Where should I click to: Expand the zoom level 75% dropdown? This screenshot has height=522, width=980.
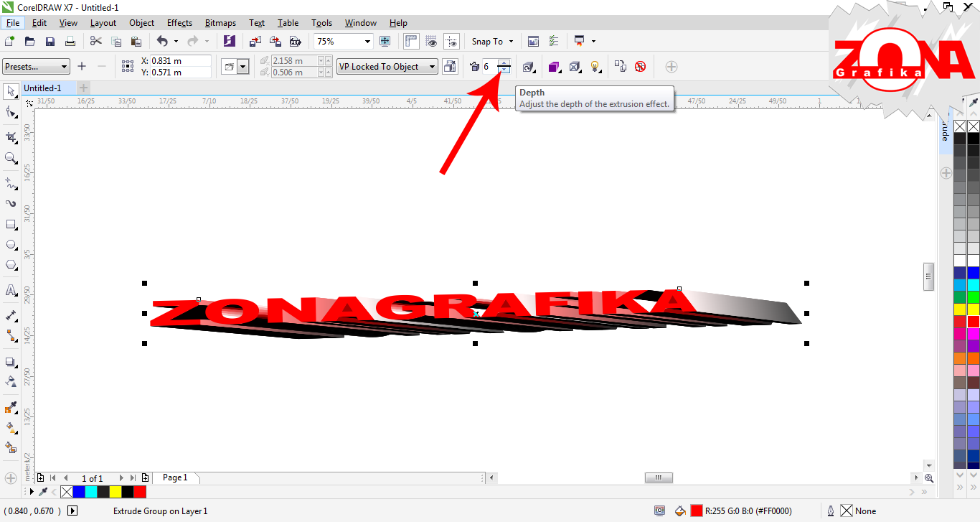[367, 42]
